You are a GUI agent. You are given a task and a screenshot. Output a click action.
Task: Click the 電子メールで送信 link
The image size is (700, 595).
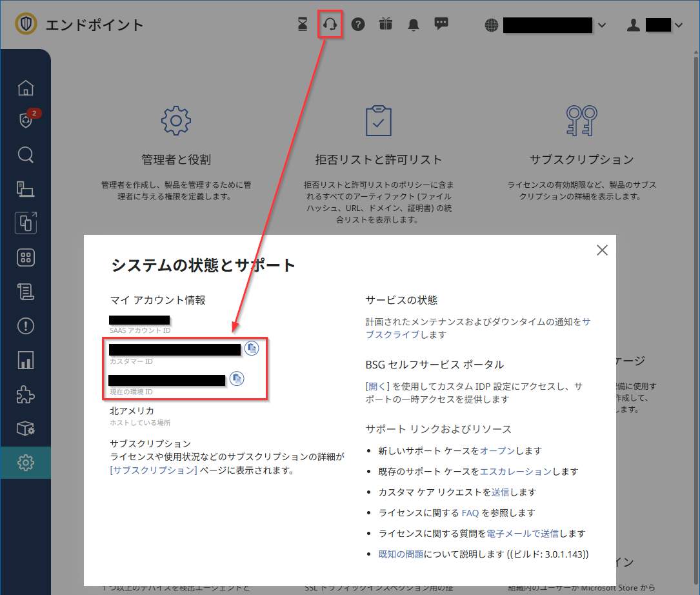(523, 534)
